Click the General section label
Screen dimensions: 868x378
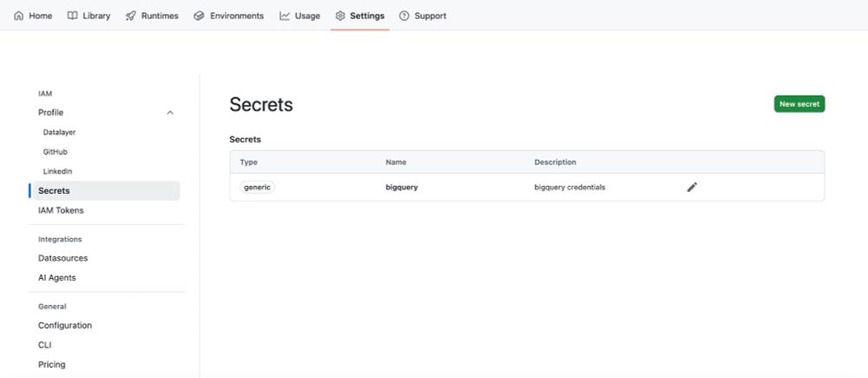(52, 307)
